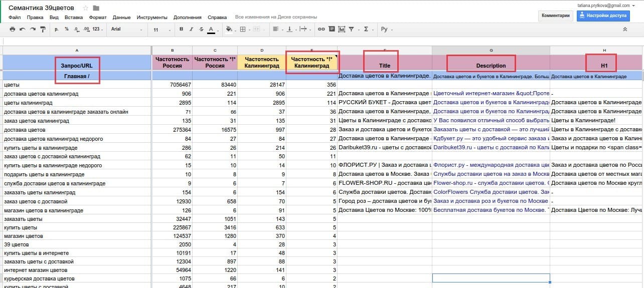644x288 pixels.
Task: Undo the last action
Action: point(22,30)
